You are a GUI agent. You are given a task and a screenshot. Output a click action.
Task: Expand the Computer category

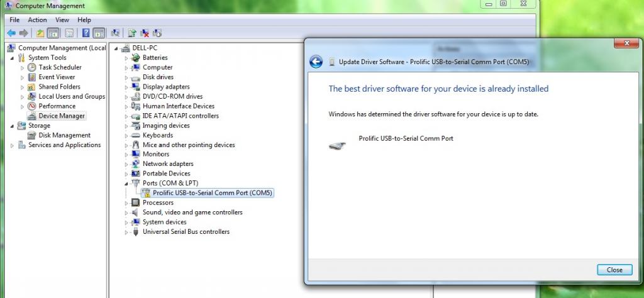click(x=126, y=68)
